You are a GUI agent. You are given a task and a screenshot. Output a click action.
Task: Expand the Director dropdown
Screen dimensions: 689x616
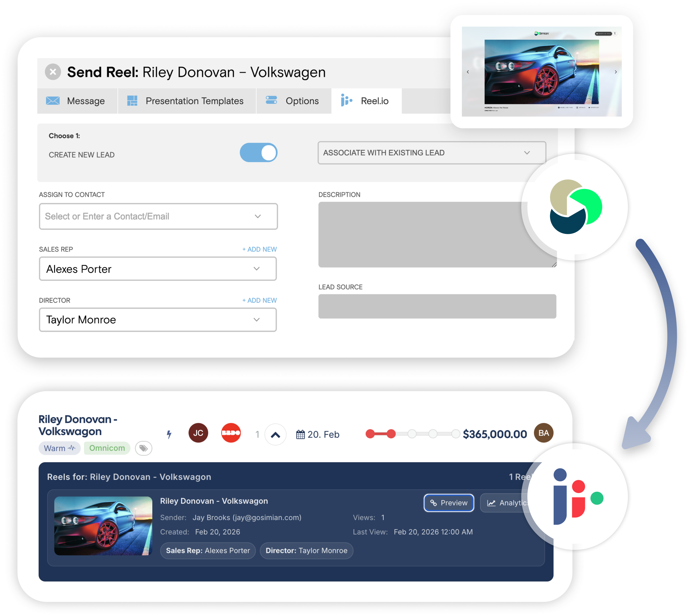[x=158, y=319]
